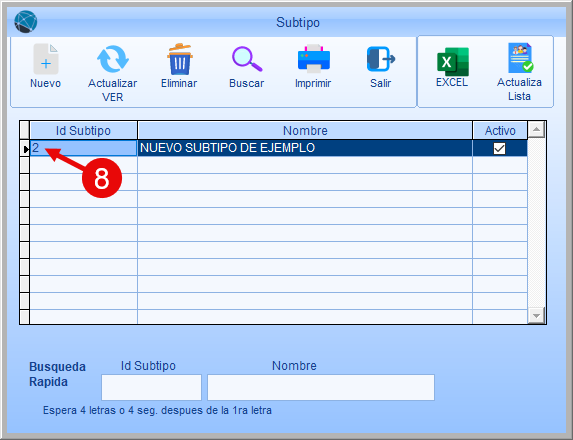Sort by the Id Subtipo column header
Screen dimensions: 573x440
[x=83, y=130]
